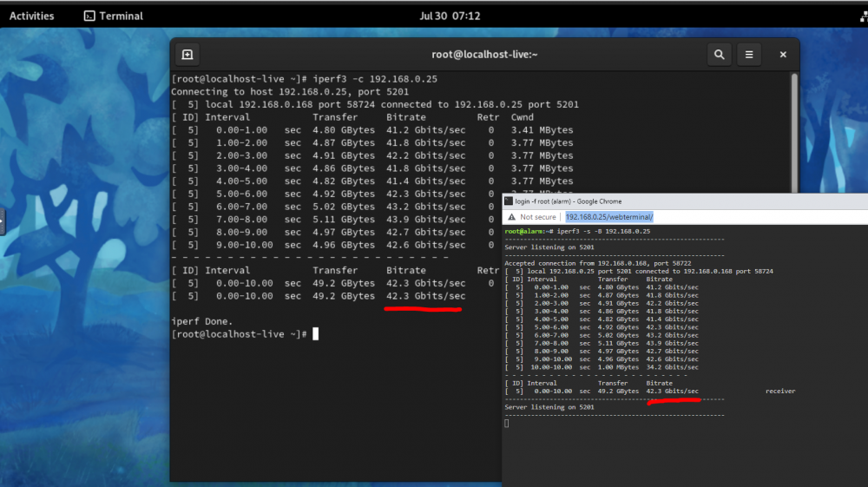The height and width of the screenshot is (487, 868).
Task: Click the 'iperf3 -c 192.168.0.25' command text
Action: point(375,79)
